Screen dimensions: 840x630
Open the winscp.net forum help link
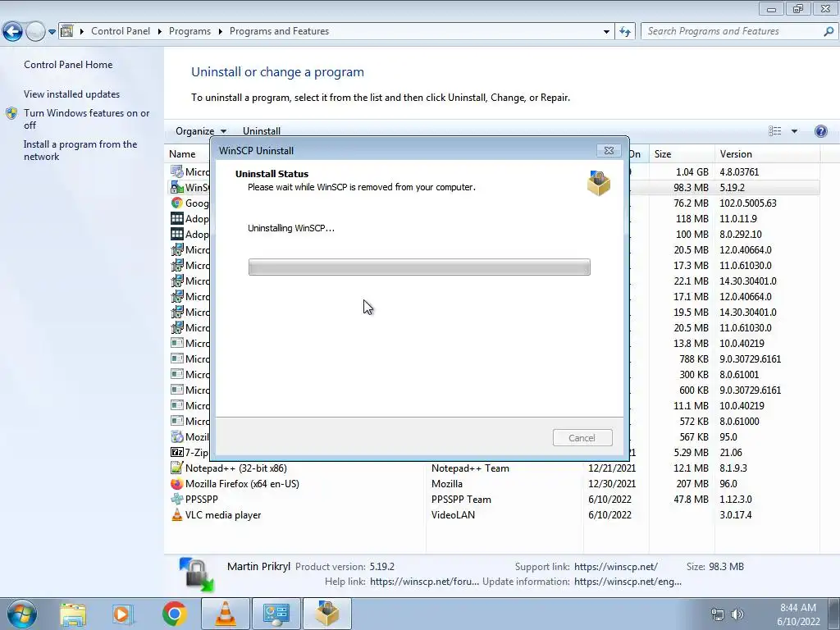pos(424,582)
